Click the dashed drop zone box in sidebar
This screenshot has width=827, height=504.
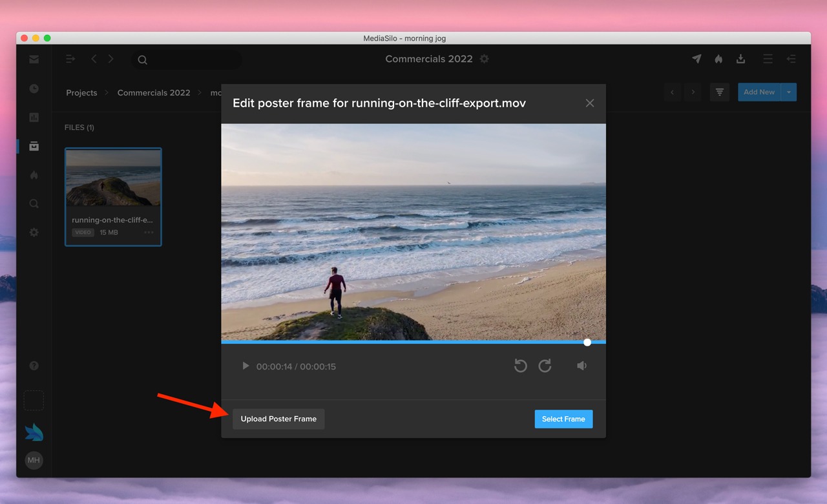[x=34, y=400]
